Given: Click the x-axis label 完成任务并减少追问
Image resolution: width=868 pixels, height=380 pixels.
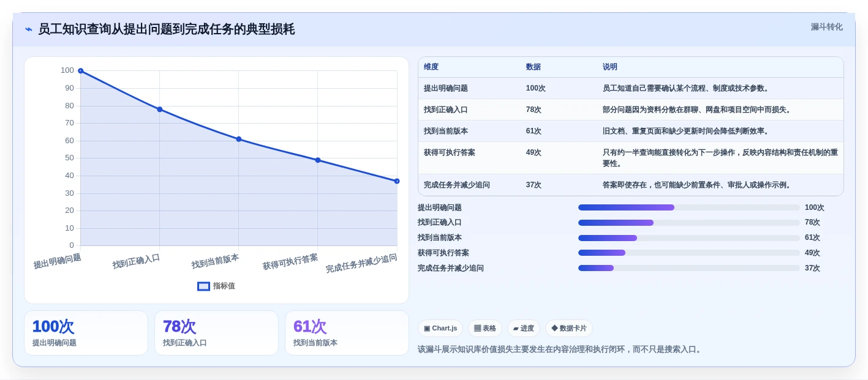Looking at the screenshot, I should coord(361,264).
